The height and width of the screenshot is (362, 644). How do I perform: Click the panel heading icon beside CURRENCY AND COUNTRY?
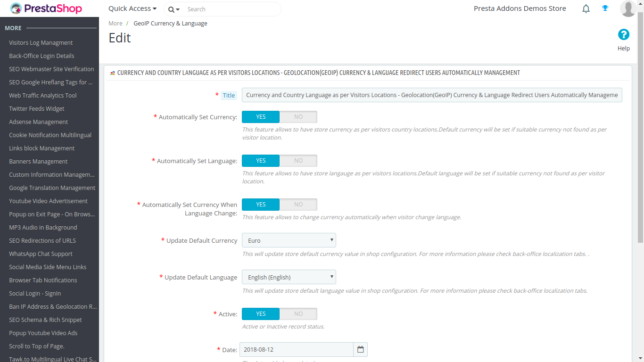coord(112,73)
